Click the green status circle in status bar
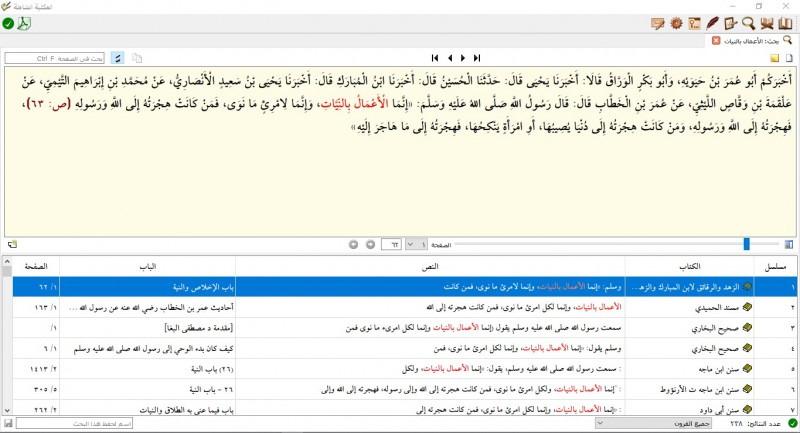The height and width of the screenshot is (433, 800). [792, 423]
